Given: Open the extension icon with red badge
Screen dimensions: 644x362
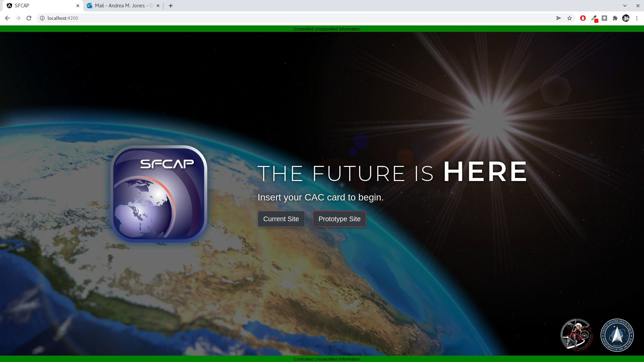Looking at the screenshot, I should pyautogui.click(x=594, y=18).
